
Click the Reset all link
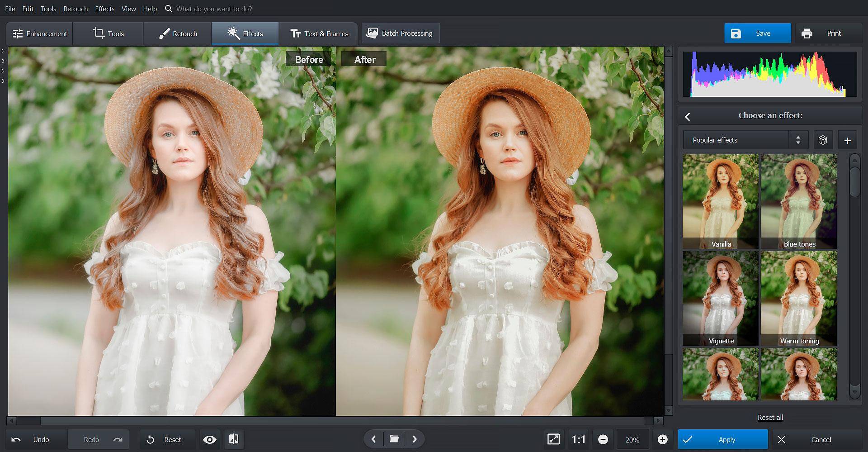tap(770, 417)
